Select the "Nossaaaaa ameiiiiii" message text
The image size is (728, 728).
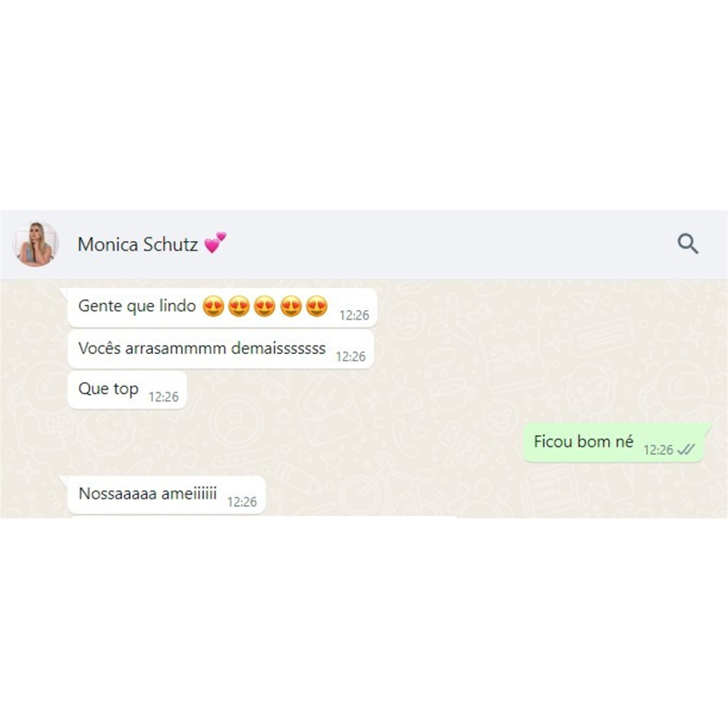coord(147,493)
